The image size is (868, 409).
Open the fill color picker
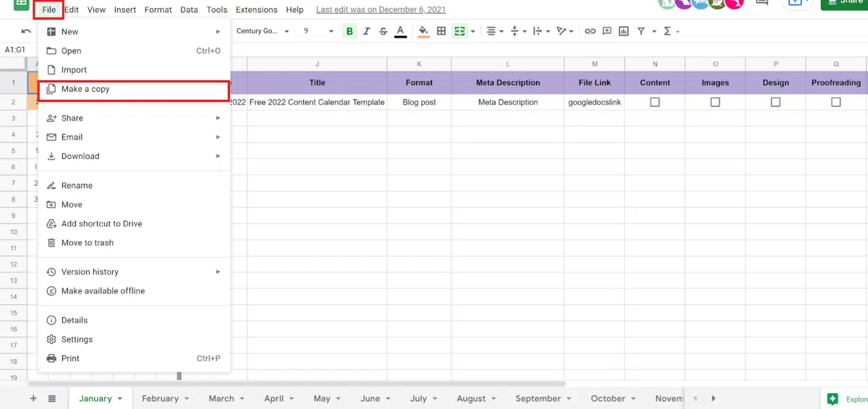(424, 31)
